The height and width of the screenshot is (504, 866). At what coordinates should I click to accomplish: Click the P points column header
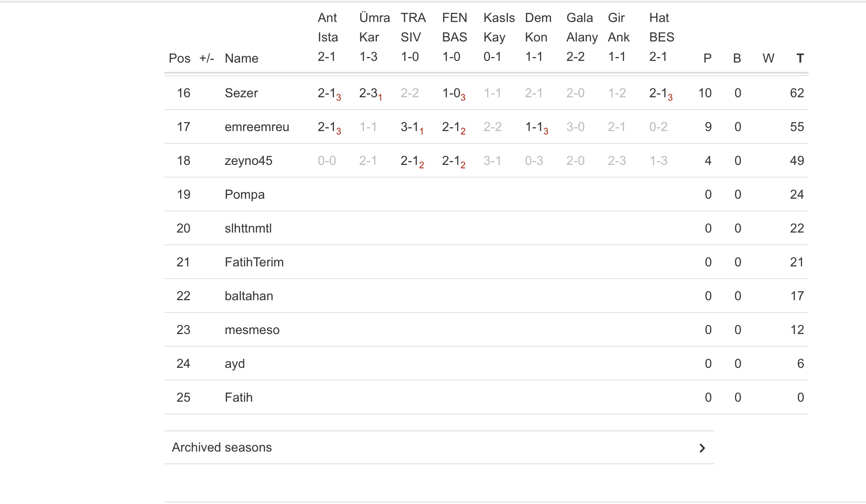707,58
